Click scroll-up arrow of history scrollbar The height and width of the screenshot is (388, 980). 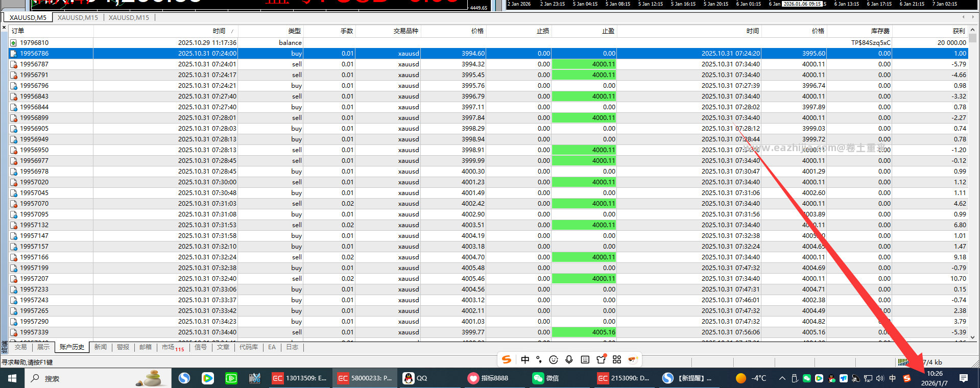click(973, 30)
